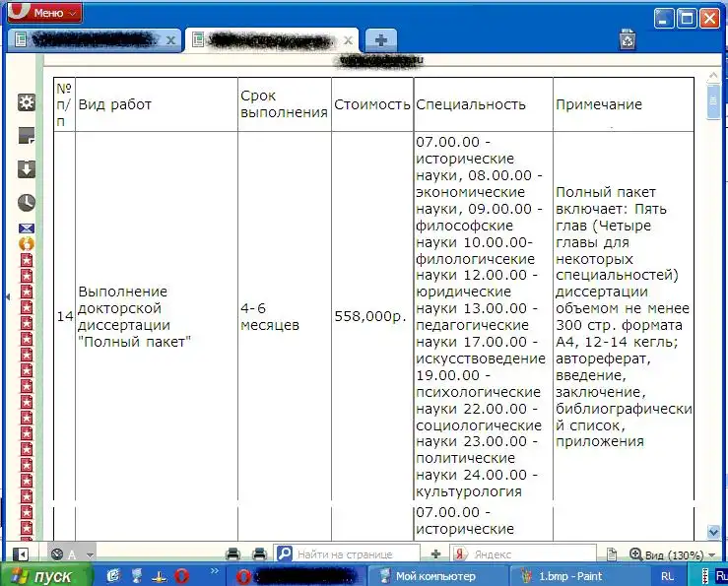
Task: Open the Opera Меню button
Action: click(43, 14)
